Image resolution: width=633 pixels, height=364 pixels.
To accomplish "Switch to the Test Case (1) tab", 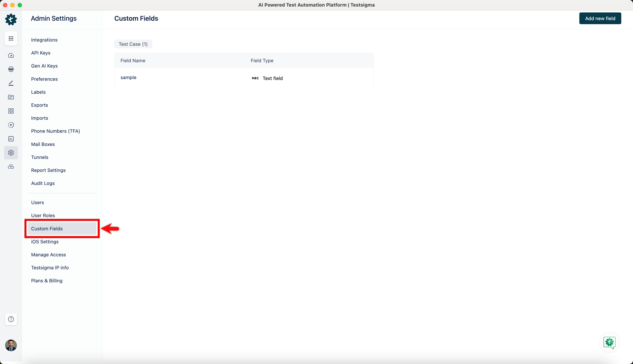I will click(133, 44).
